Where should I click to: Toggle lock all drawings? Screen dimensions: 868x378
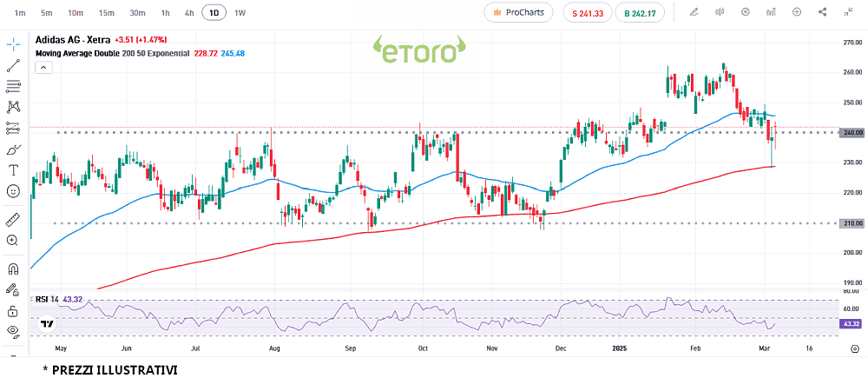(13, 311)
